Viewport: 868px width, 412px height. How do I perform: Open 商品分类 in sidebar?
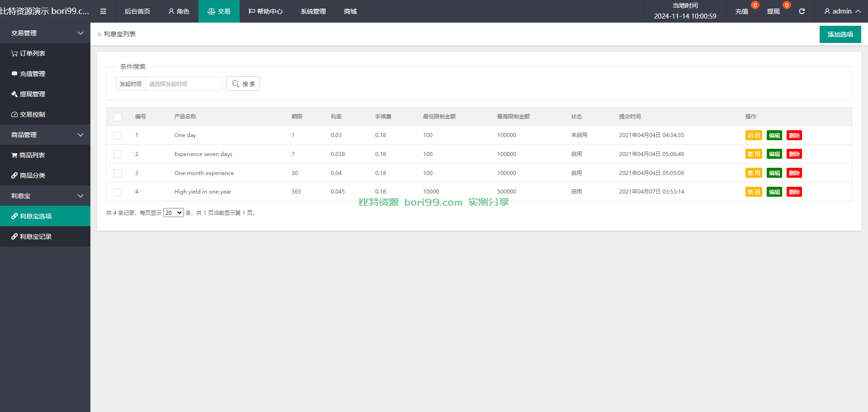click(45, 175)
